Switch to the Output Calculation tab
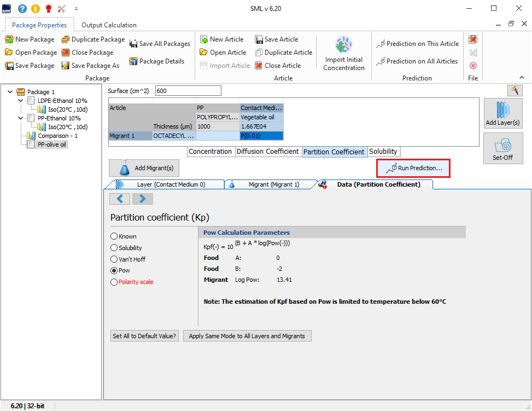The image size is (532, 411). [109, 25]
